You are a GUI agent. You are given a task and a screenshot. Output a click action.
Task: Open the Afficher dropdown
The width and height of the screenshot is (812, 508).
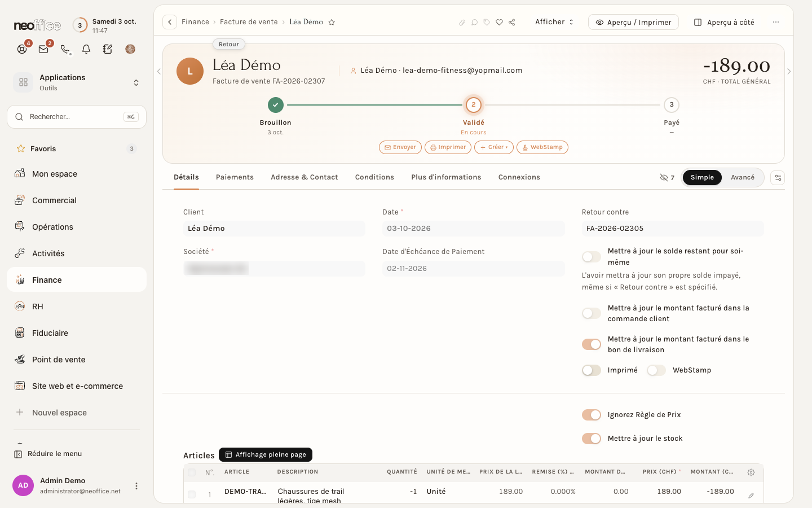554,22
